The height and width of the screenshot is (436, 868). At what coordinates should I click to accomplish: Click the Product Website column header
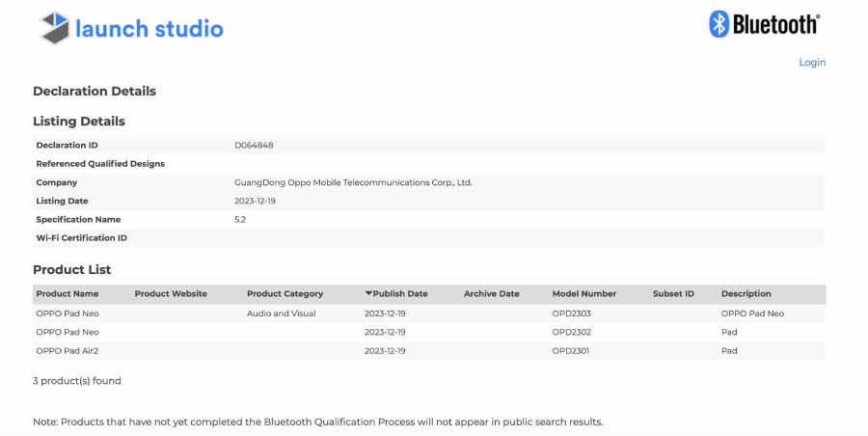[171, 293]
